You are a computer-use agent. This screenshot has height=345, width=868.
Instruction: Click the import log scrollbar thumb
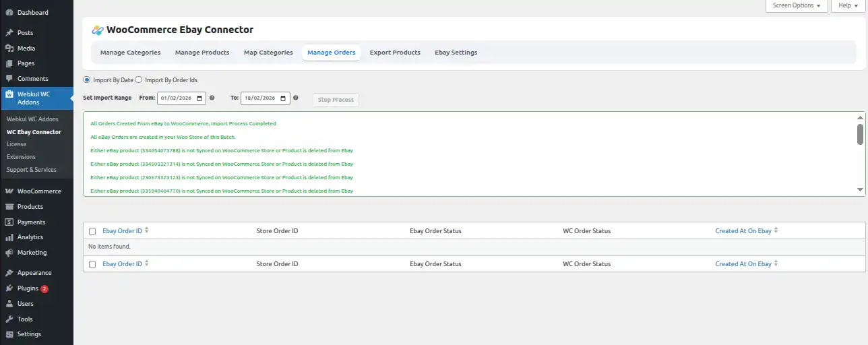pos(860,134)
